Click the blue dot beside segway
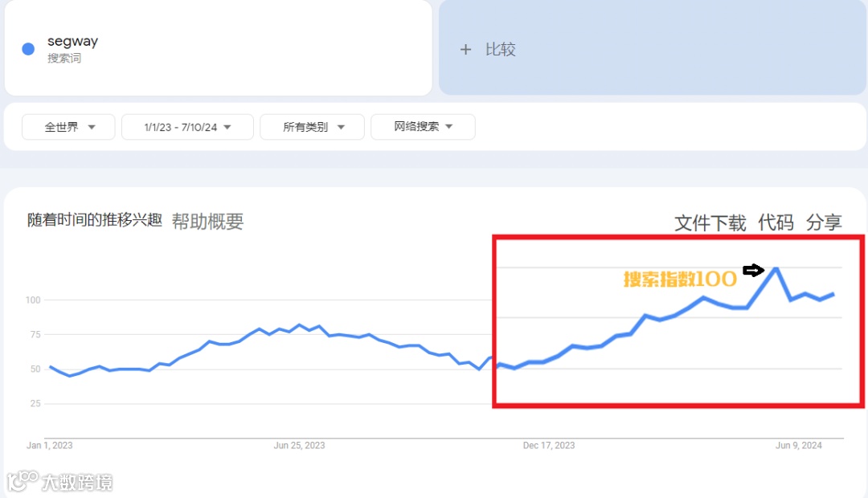Viewport: 868px width, 498px height. [28, 49]
